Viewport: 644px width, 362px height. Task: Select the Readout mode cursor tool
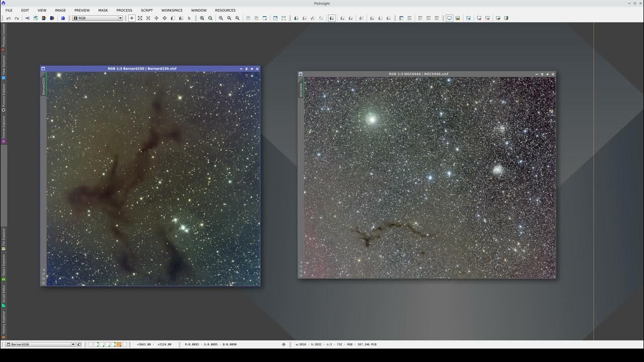coord(132,18)
